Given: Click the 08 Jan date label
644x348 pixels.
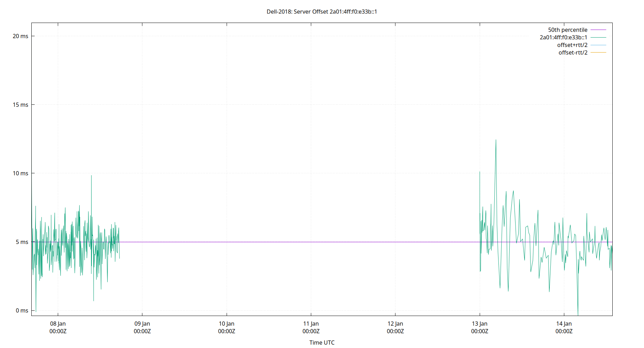Looking at the screenshot, I should (x=58, y=323).
